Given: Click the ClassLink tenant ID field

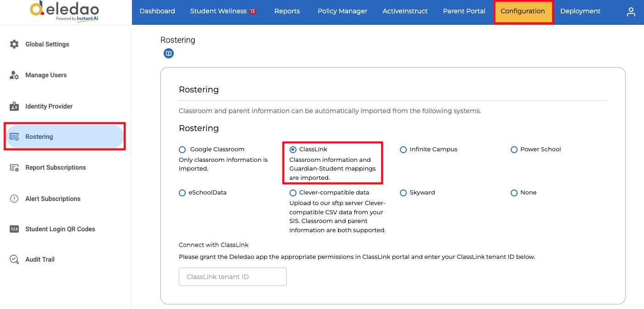Looking at the screenshot, I should pyautogui.click(x=233, y=277).
